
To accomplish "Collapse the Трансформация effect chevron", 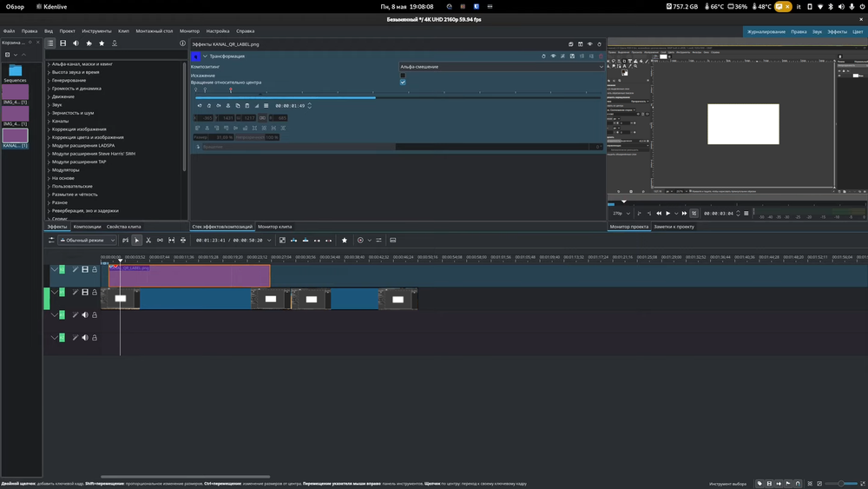I will click(x=205, y=56).
